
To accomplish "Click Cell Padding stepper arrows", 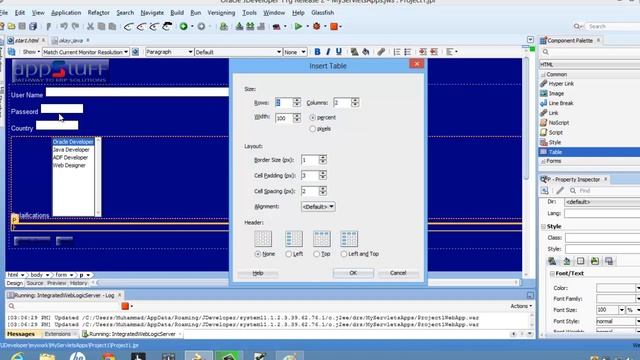I will pyautogui.click(x=323, y=176).
